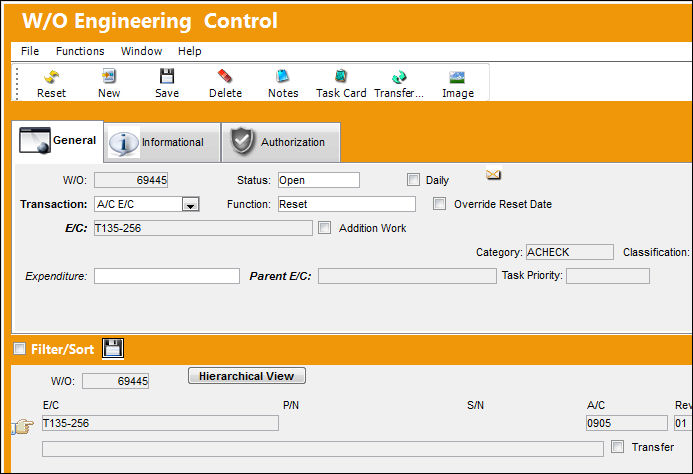Screen dimensions: 693x474
Task: Switch to the General tab
Action: (57, 141)
